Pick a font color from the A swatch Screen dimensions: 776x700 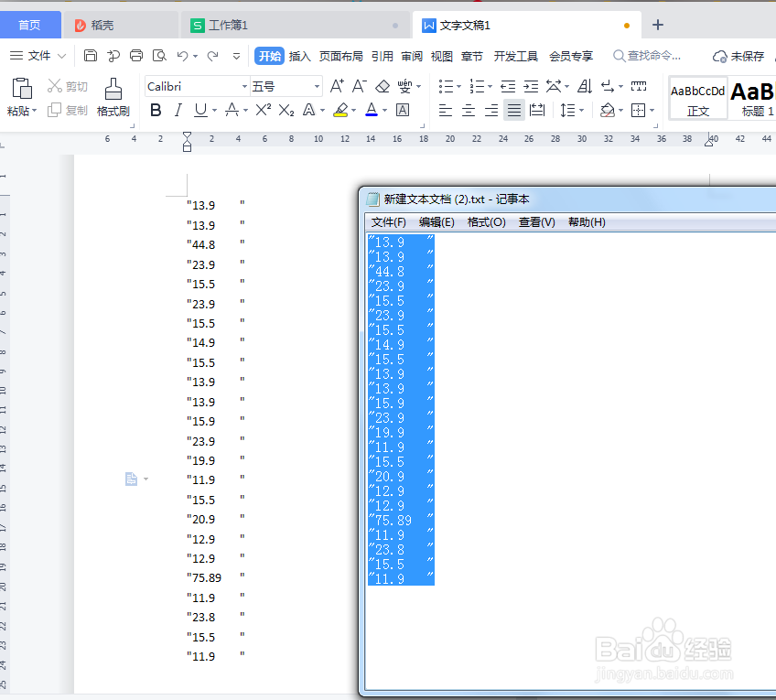coord(370,111)
